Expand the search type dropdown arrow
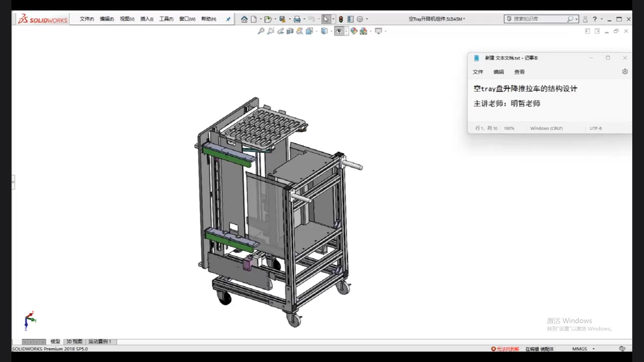Viewport: 644px width, 362px height. pyautogui.click(x=576, y=19)
